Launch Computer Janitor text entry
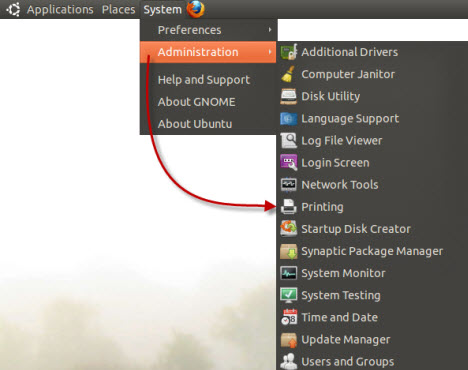 tap(348, 74)
